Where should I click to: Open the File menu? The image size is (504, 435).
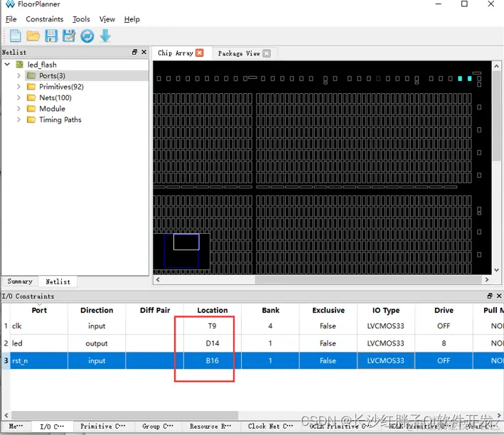tap(11, 19)
